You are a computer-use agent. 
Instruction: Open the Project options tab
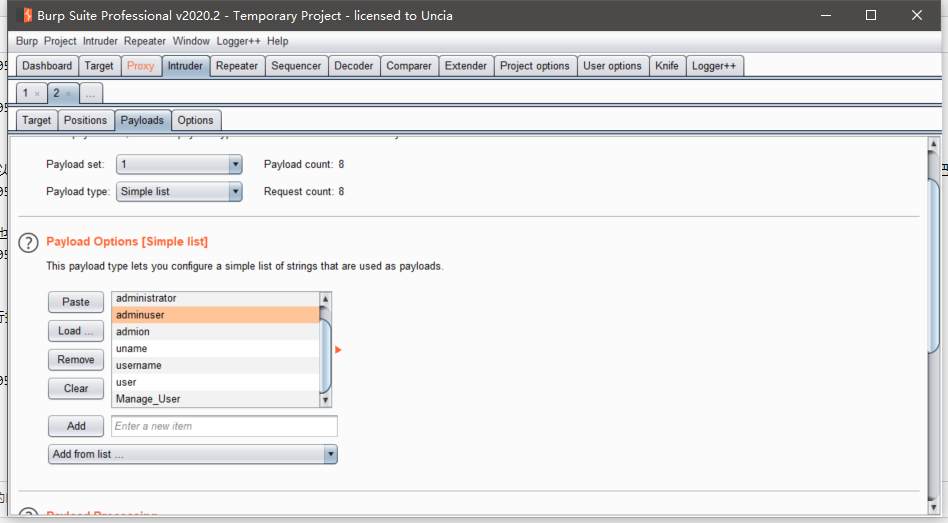click(535, 66)
